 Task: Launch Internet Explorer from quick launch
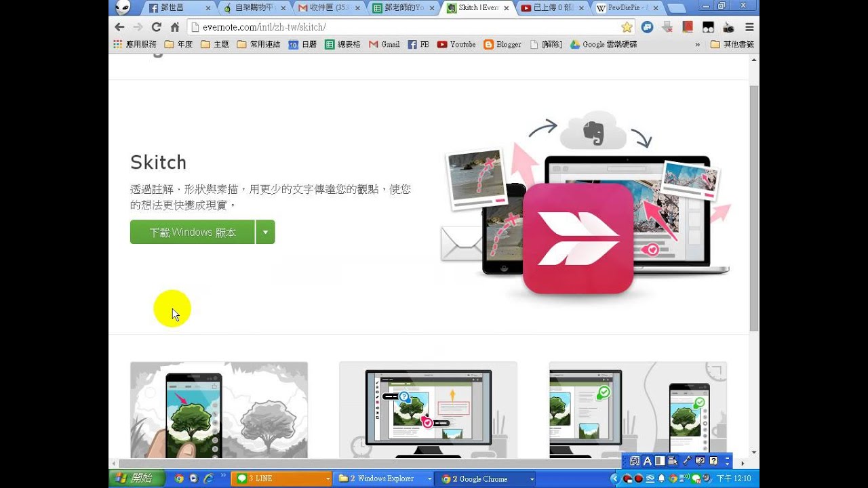208,479
